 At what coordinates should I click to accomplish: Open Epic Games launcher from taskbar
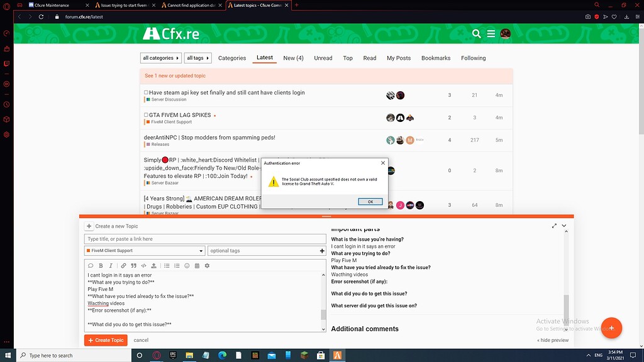pos(173,356)
